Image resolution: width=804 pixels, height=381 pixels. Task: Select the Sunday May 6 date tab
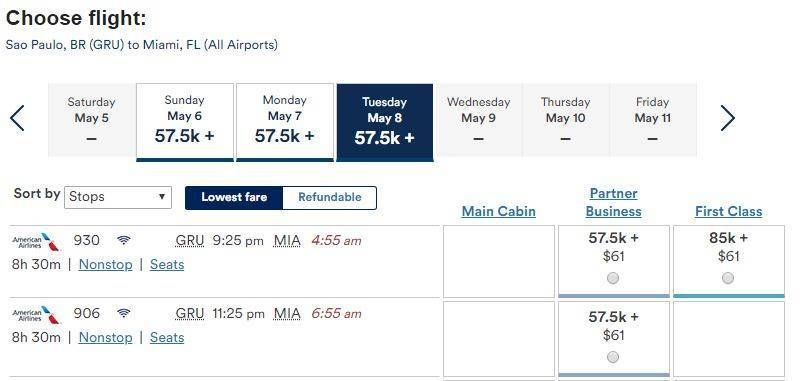[185, 122]
